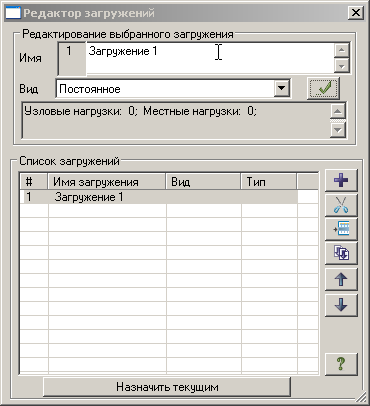Add a new load case with plus icon
The width and height of the screenshot is (370, 406).
pos(341,180)
